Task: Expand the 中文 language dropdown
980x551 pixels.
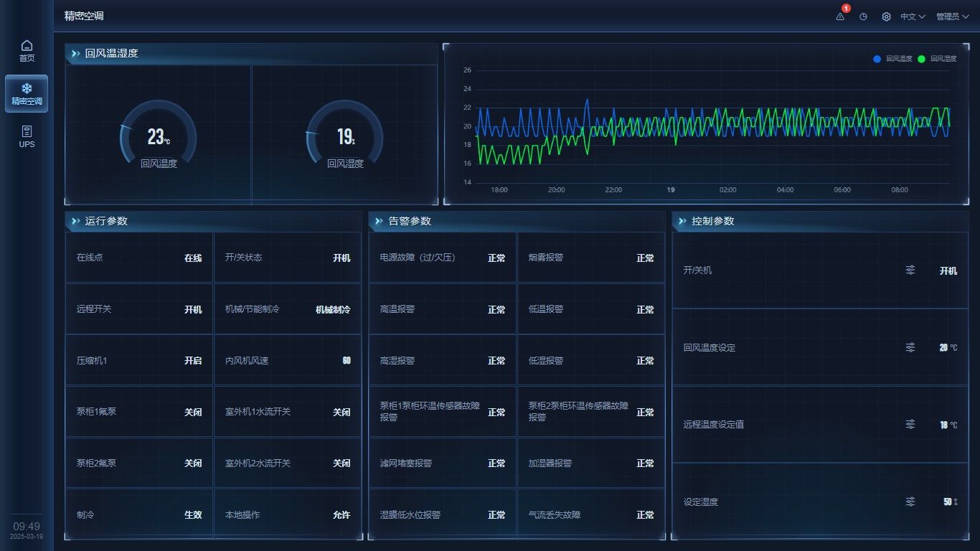Action: tap(913, 17)
